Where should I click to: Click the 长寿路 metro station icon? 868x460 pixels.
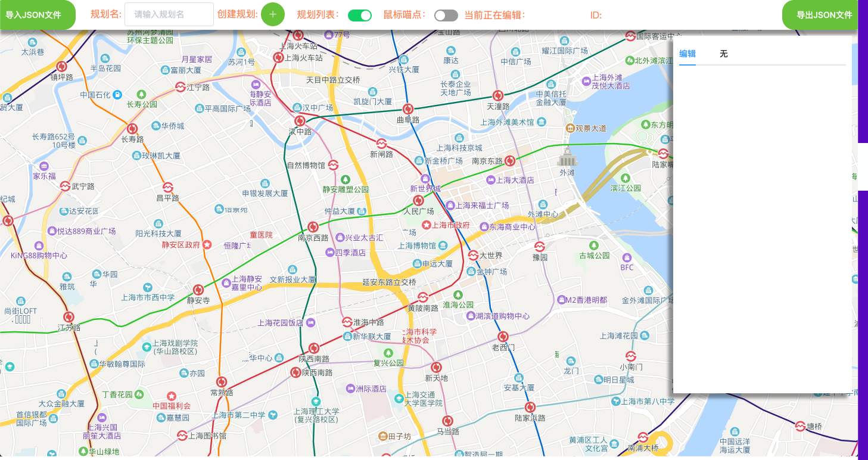click(x=133, y=129)
